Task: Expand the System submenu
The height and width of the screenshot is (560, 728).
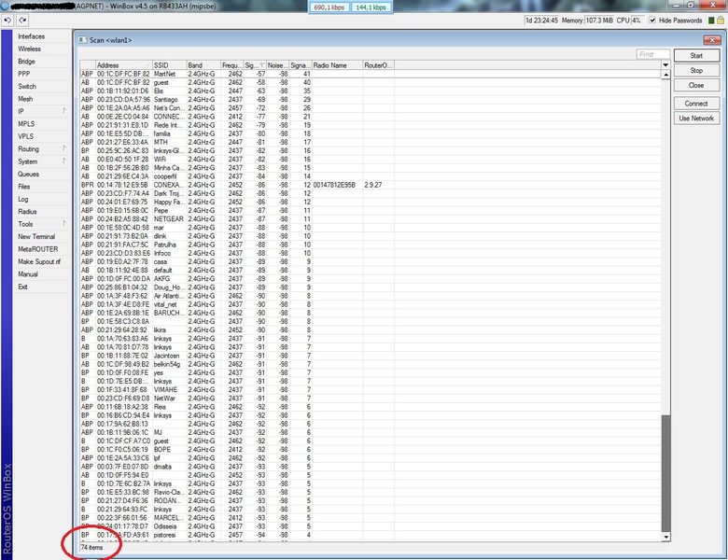Action: [42, 161]
